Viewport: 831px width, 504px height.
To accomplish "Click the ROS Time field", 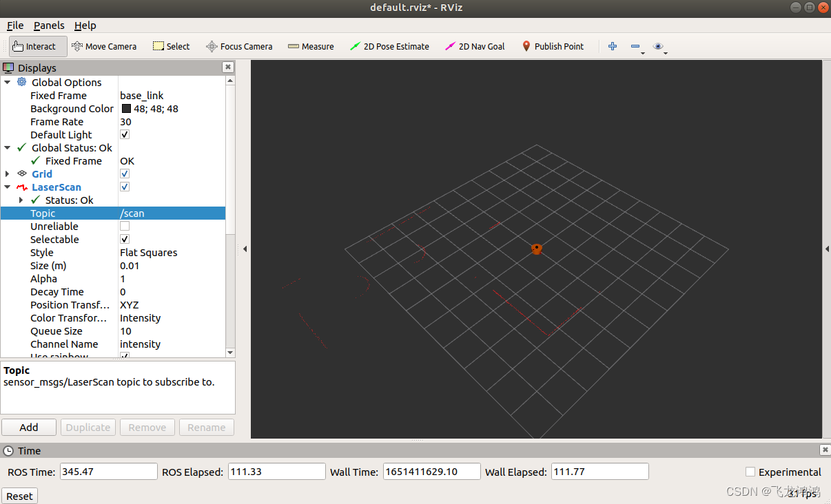I will [109, 472].
